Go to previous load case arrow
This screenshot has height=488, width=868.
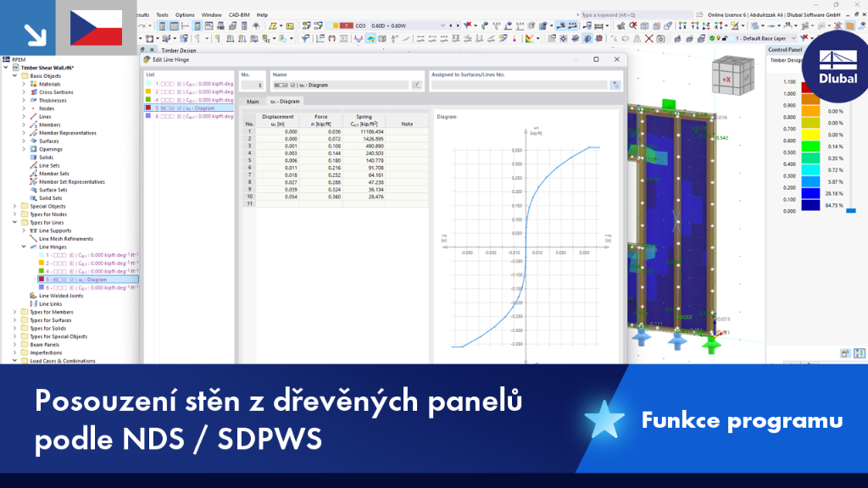click(451, 26)
